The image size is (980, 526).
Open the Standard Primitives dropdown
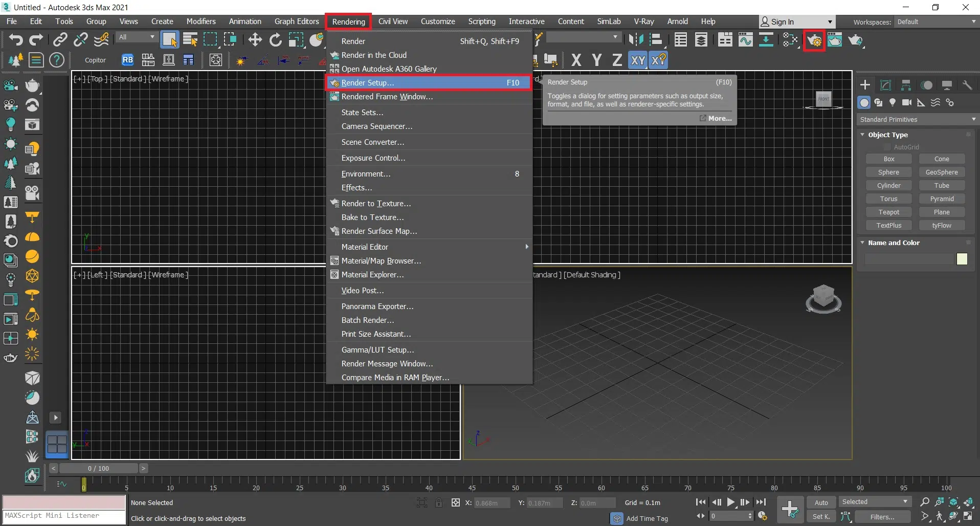pyautogui.click(x=917, y=119)
